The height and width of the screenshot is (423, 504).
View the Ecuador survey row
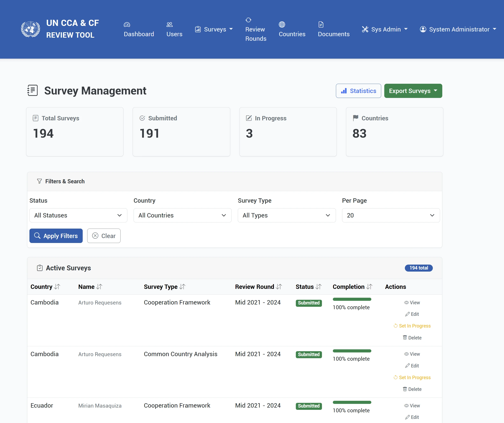412,406
